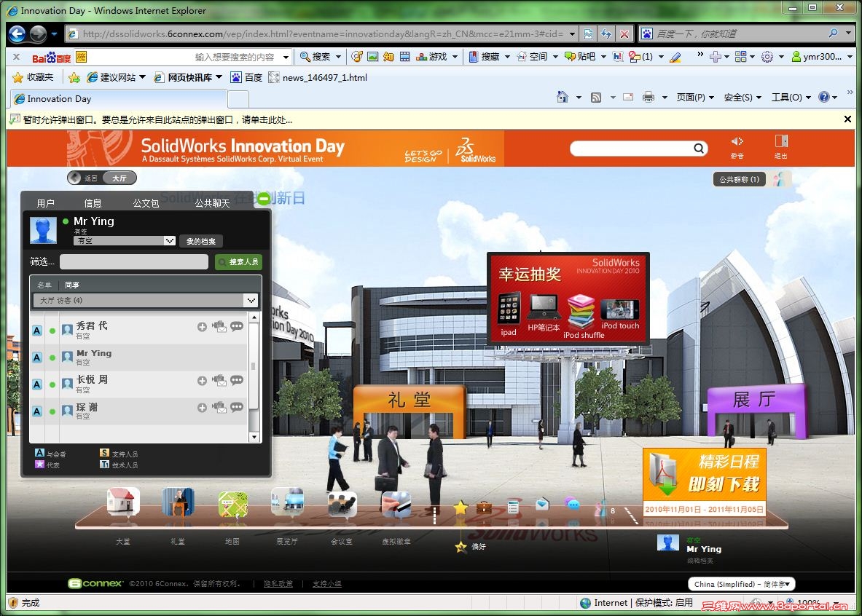Image resolution: width=862 pixels, height=616 pixels.
Task: Open the 礼堂 auditorium dock icon
Action: pos(178,502)
